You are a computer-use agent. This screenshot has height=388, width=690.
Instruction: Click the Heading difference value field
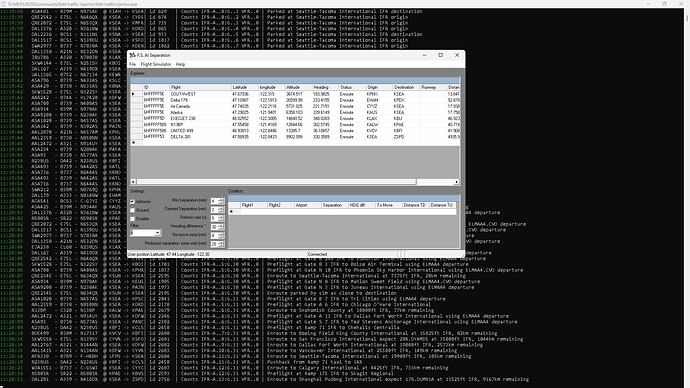tap(214, 227)
